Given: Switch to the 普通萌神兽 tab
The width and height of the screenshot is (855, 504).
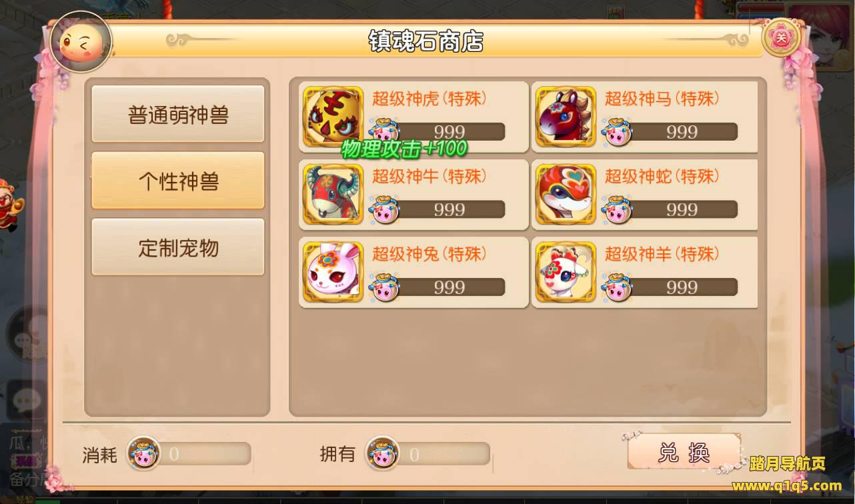Looking at the screenshot, I should pos(177,114).
